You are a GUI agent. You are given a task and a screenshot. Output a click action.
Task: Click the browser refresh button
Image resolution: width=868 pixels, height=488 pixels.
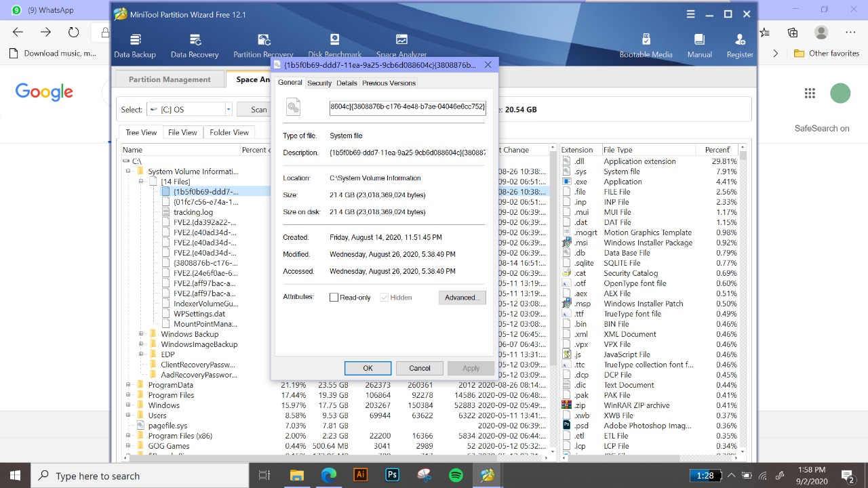point(73,32)
